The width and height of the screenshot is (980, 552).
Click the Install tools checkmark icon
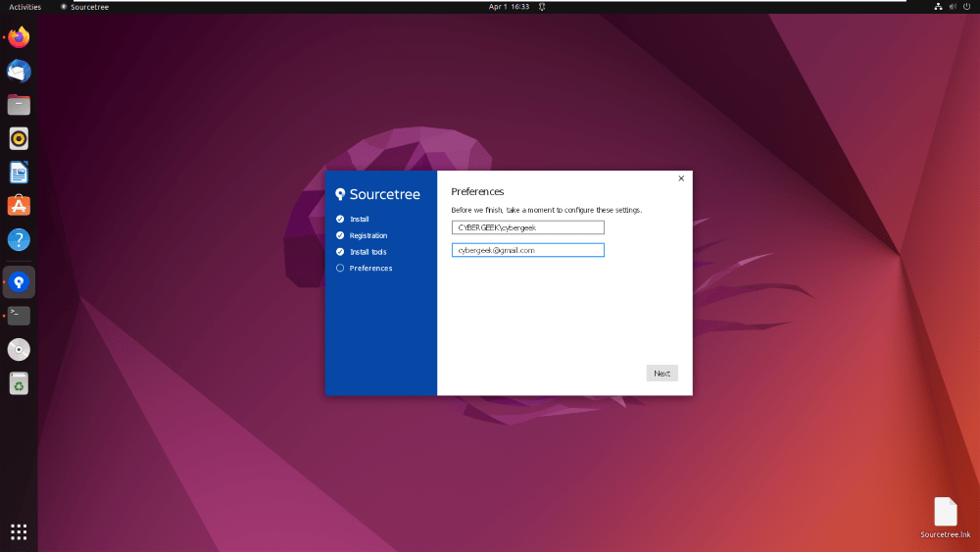(x=340, y=252)
